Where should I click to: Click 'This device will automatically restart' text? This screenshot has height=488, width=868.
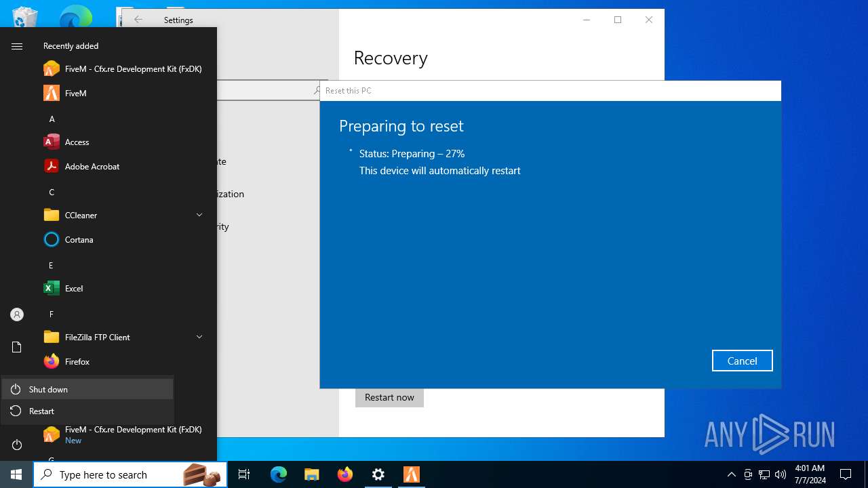pos(440,171)
